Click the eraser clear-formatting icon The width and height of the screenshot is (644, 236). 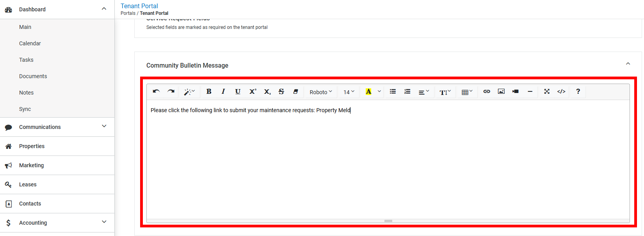click(296, 91)
